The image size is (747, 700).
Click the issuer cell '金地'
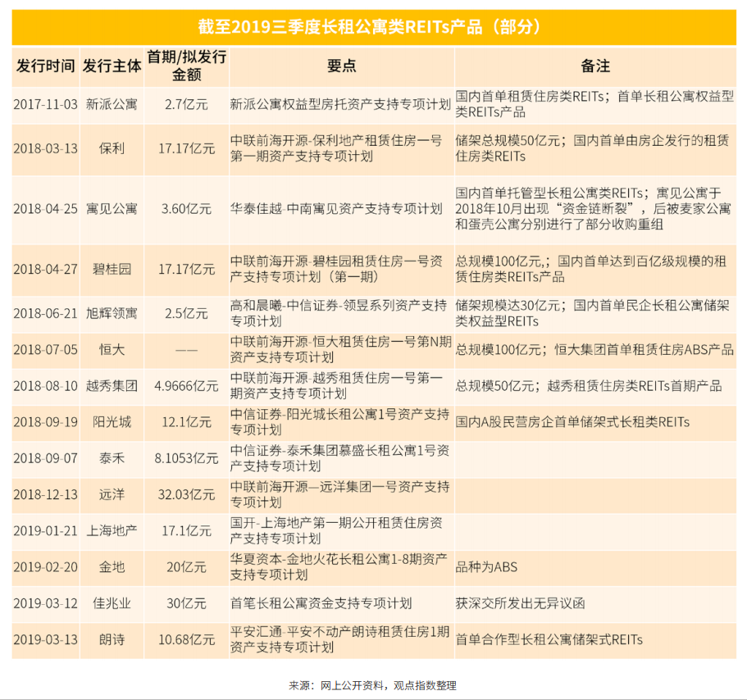click(112, 567)
